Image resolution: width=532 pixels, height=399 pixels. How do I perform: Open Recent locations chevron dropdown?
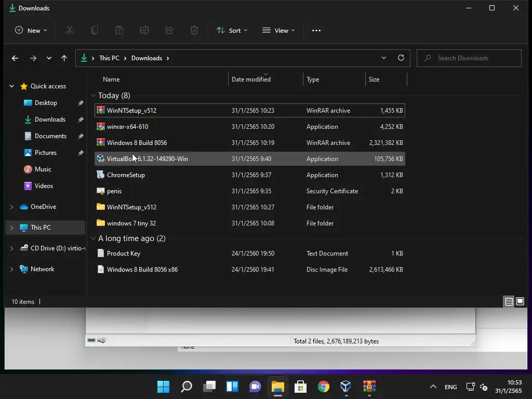49,58
